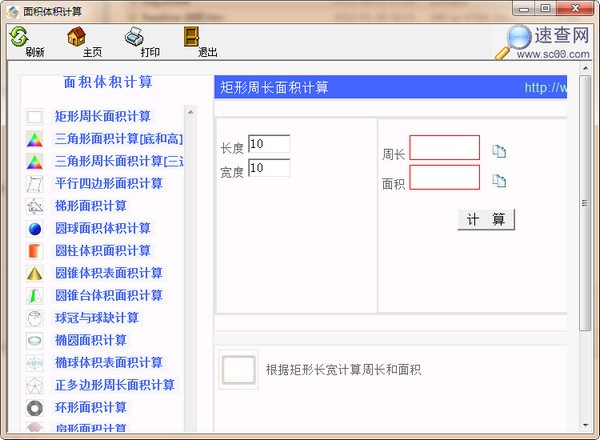Click the 面积 area result field
This screenshot has width=600, height=440.
point(444,177)
